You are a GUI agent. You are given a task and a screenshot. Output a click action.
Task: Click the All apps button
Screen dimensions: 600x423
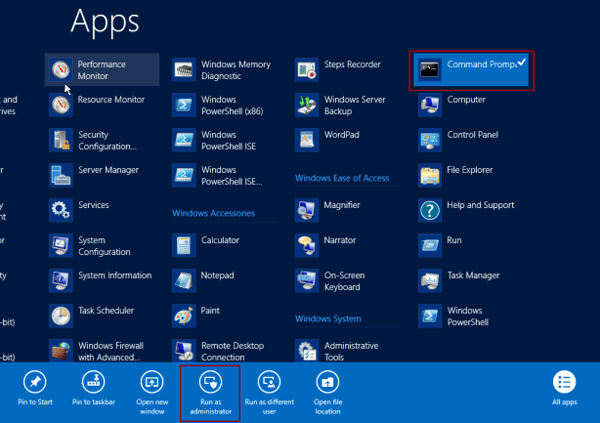click(564, 390)
